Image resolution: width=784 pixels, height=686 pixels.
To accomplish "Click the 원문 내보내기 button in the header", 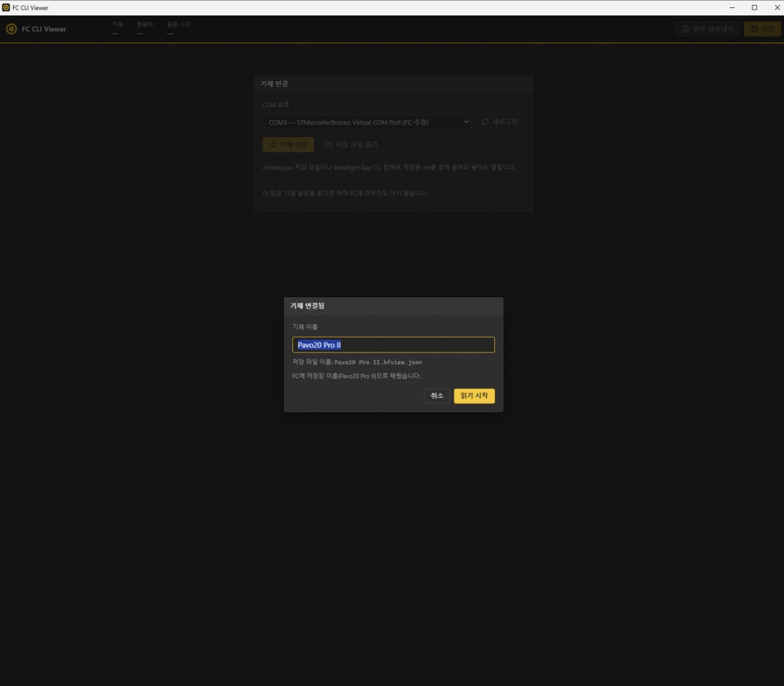I will click(708, 29).
